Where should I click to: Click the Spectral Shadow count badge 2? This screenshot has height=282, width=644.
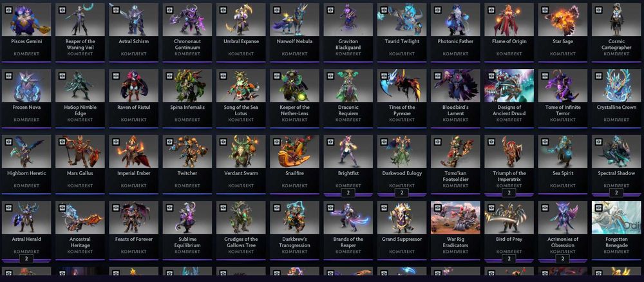click(x=616, y=193)
